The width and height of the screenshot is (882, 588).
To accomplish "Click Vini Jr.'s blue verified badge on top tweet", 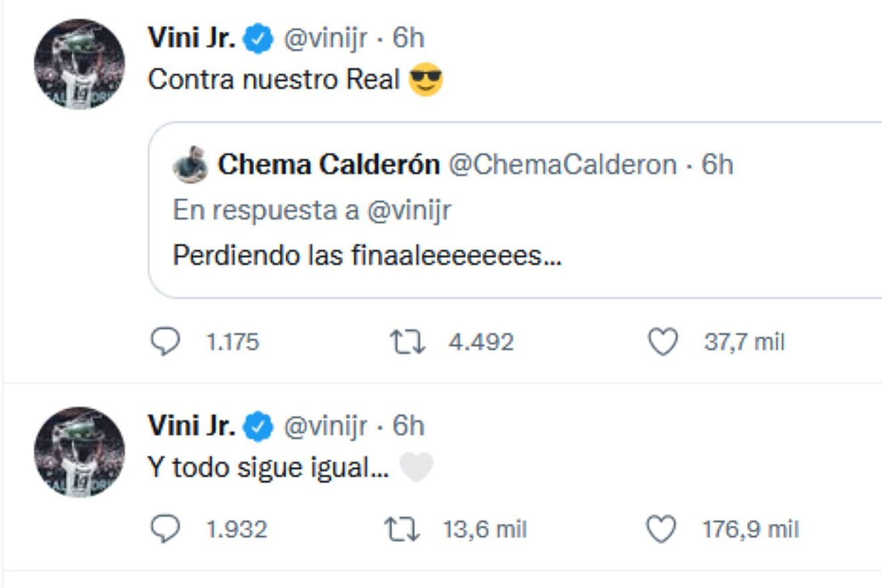I will [257, 38].
